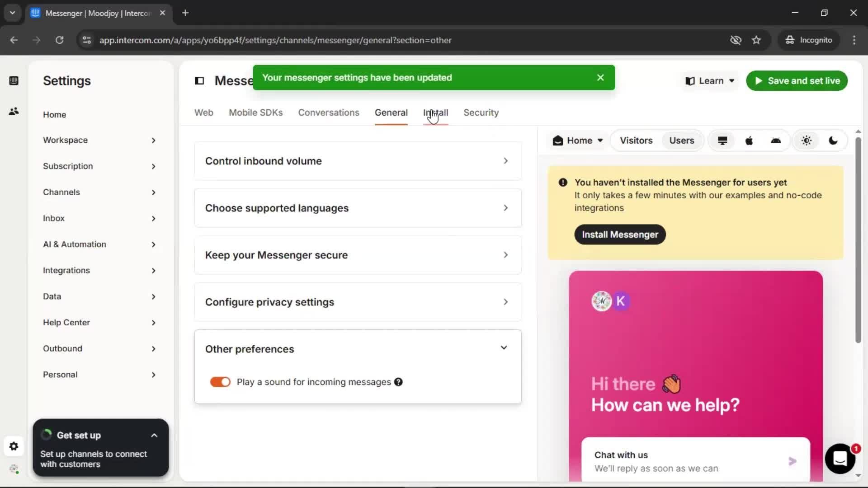This screenshot has width=868, height=488.
Task: Expand Channels in settings sidebar
Action: (99, 192)
